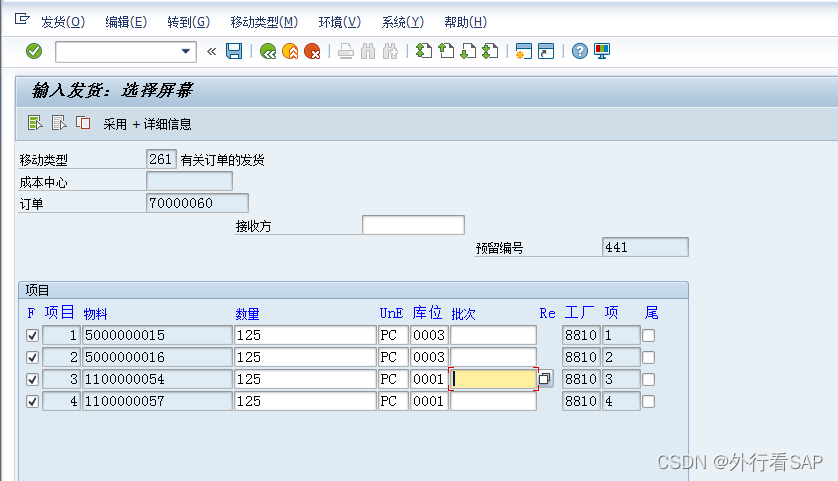
Task: Click the 订单 field with 70000060
Action: tap(197, 203)
